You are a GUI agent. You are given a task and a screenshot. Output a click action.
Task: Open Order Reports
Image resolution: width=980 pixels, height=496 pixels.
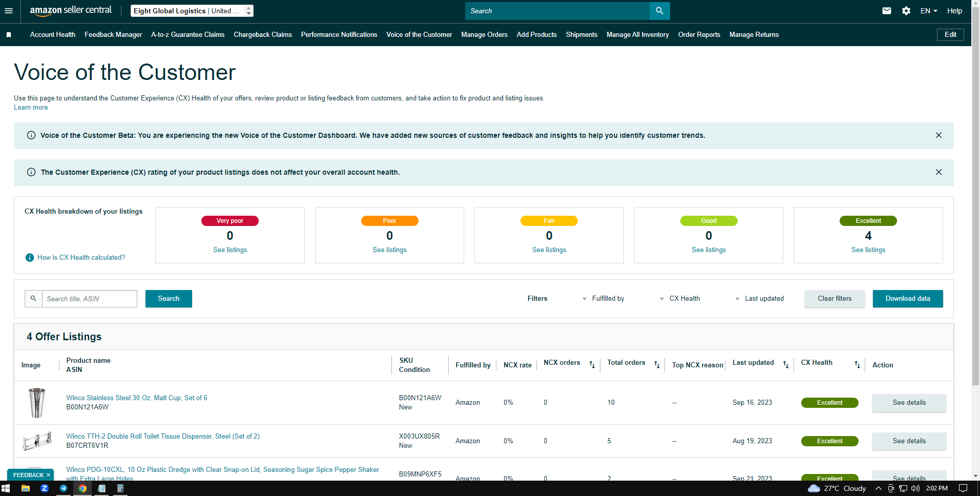tap(699, 35)
